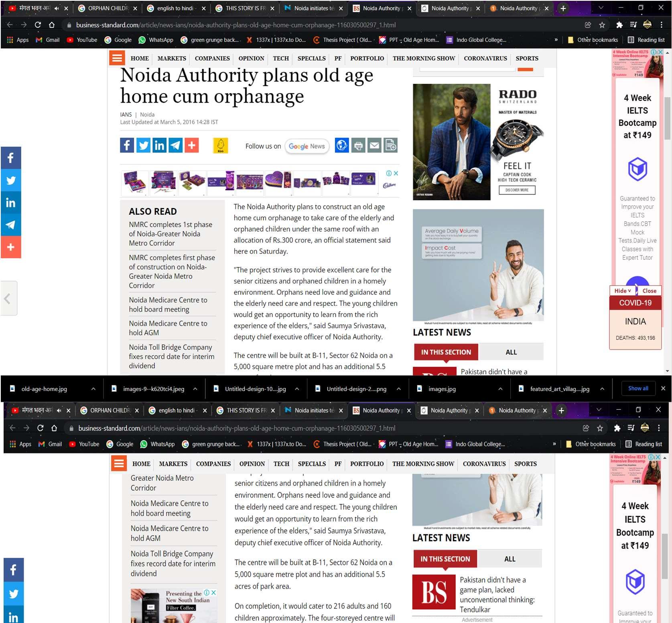Share article on Twitter via upper article share row
This screenshot has height=623, width=672.
pyautogui.click(x=143, y=145)
